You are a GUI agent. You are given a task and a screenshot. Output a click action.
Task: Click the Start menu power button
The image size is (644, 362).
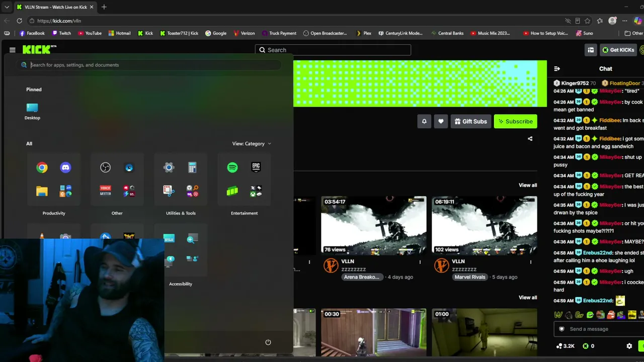pyautogui.click(x=268, y=342)
